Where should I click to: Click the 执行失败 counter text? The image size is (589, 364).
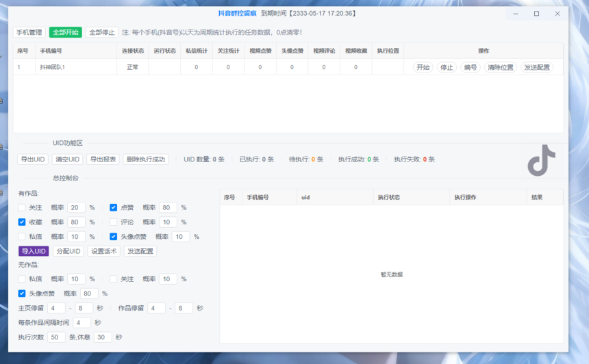(x=414, y=159)
